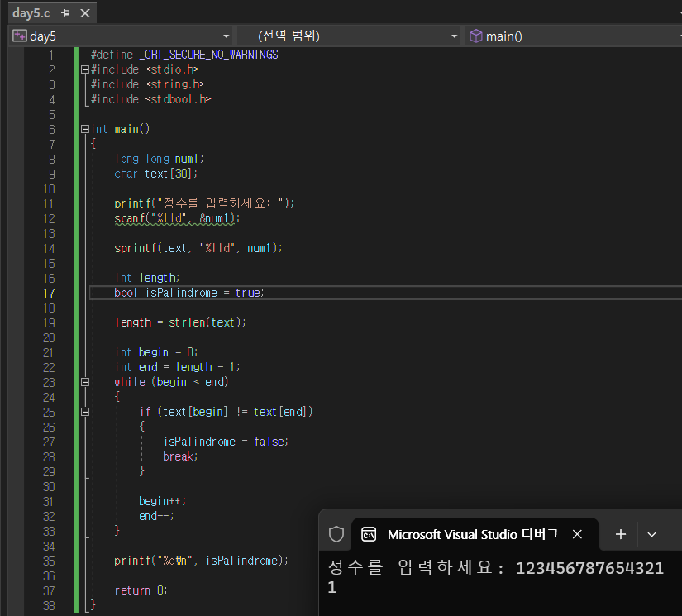This screenshot has height=616, width=682.
Task: Collapse the while loop block
Action: 85,382
